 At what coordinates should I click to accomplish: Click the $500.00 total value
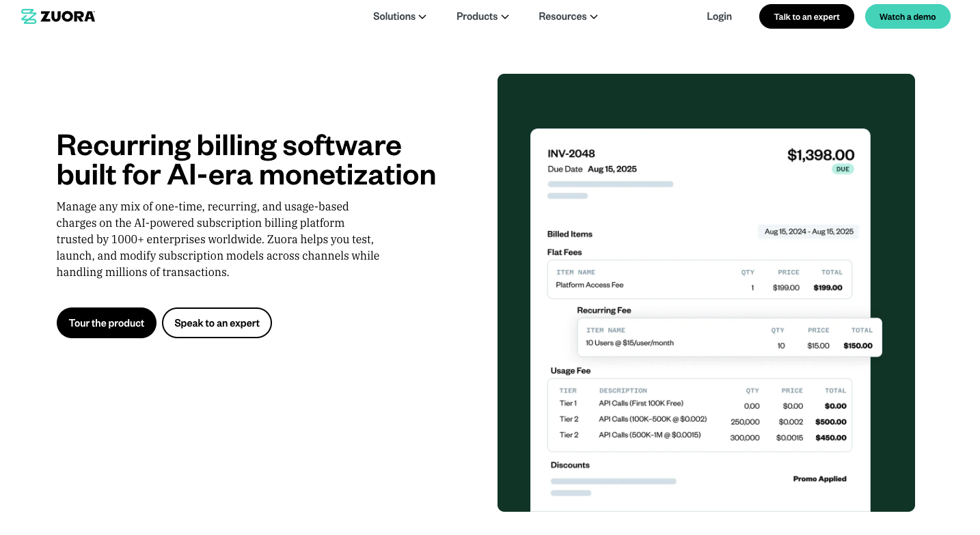click(x=831, y=422)
